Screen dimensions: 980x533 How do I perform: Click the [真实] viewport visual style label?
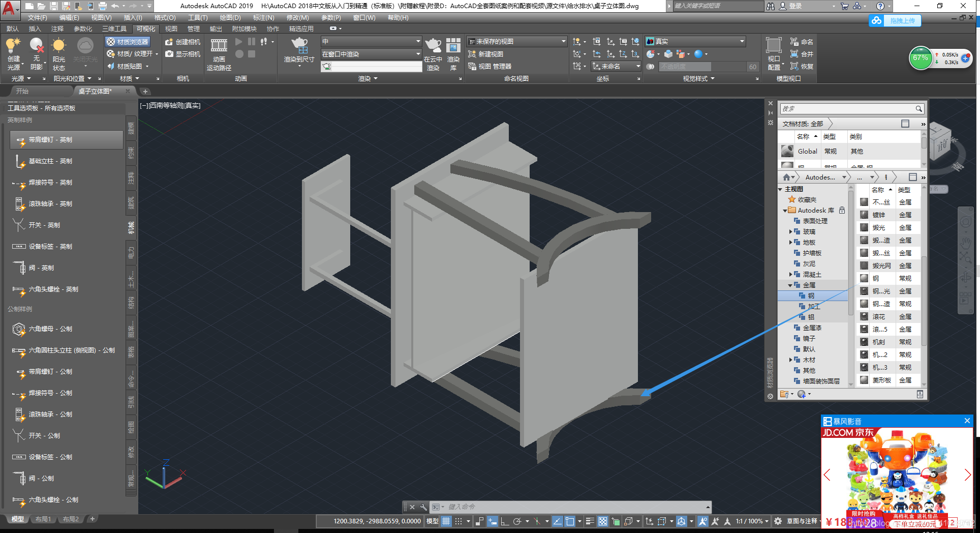193,106
